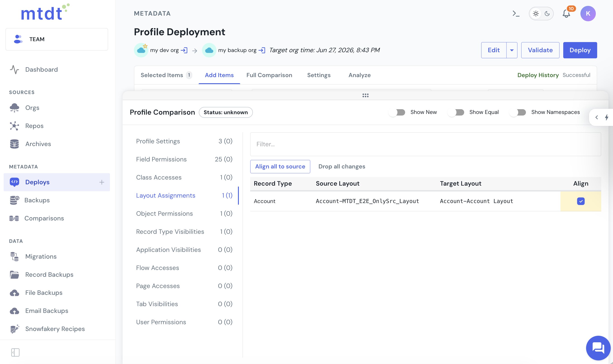Click the Backups database icon
This screenshot has height=364, width=613.
(x=14, y=200)
